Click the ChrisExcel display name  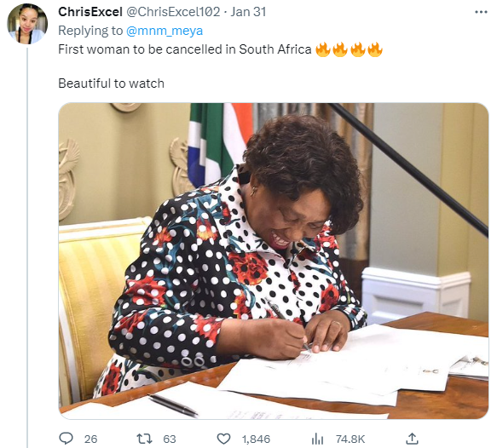tap(90, 12)
